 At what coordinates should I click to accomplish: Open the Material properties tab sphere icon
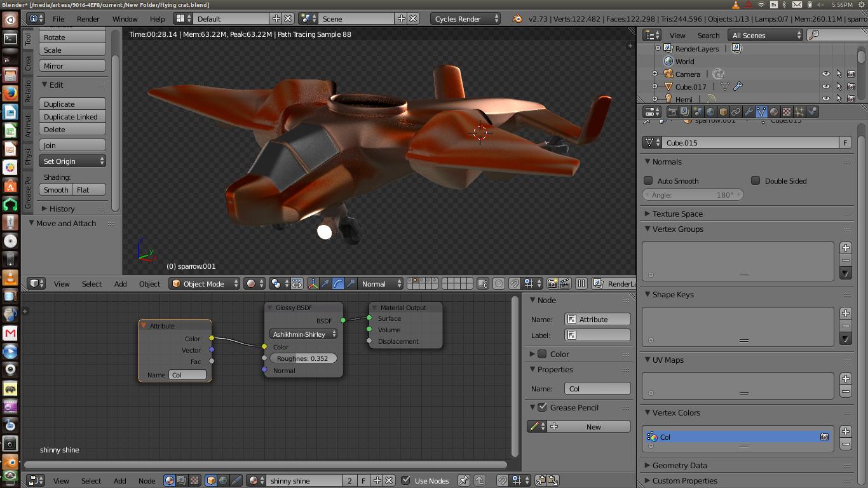[x=774, y=112]
